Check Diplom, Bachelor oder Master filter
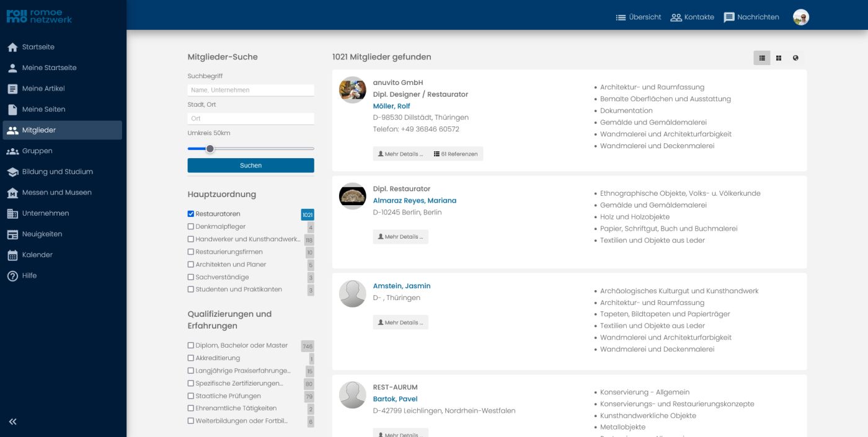Image resolution: width=868 pixels, height=437 pixels. pyautogui.click(x=191, y=345)
